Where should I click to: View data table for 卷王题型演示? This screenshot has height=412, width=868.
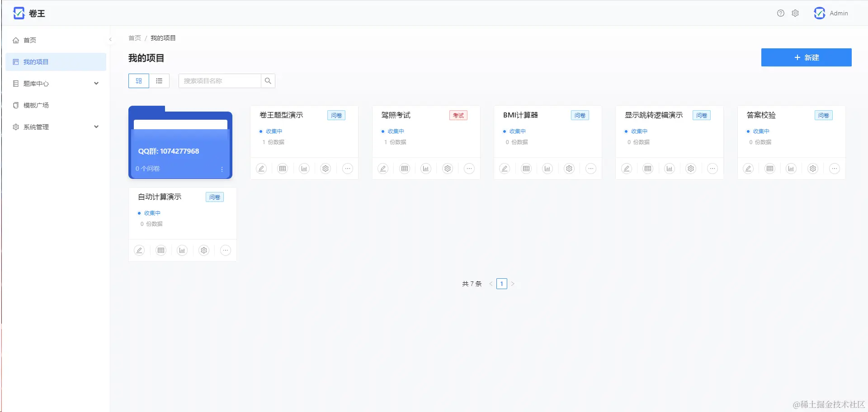click(x=283, y=169)
